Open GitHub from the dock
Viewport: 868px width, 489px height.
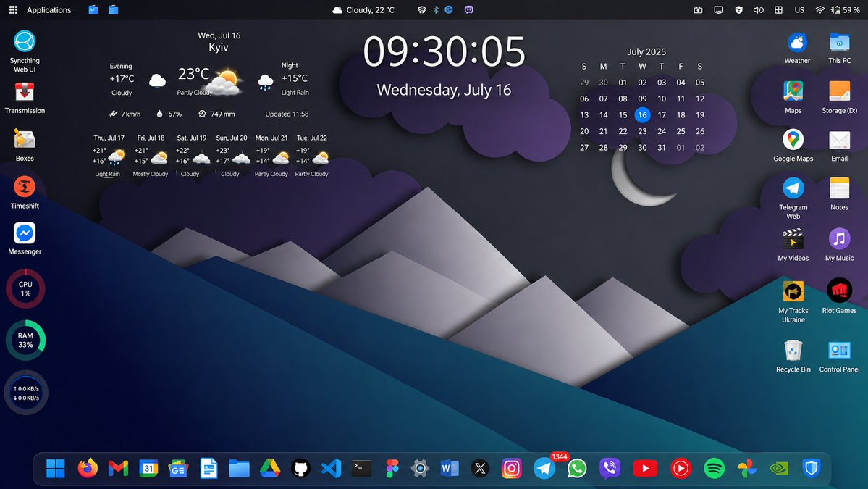(300, 469)
